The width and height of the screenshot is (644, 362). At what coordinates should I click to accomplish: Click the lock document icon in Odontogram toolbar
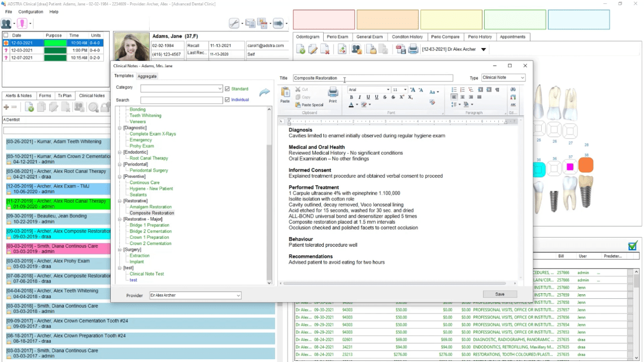(x=371, y=50)
